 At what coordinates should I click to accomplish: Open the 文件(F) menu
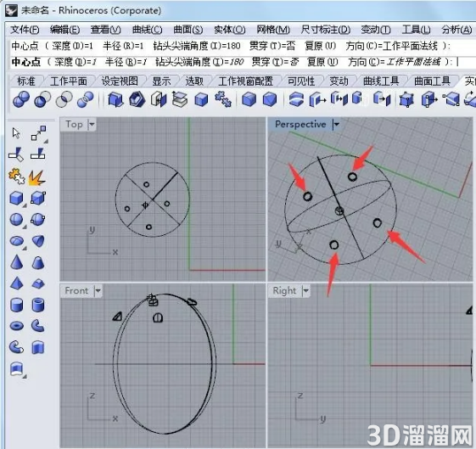click(x=25, y=30)
